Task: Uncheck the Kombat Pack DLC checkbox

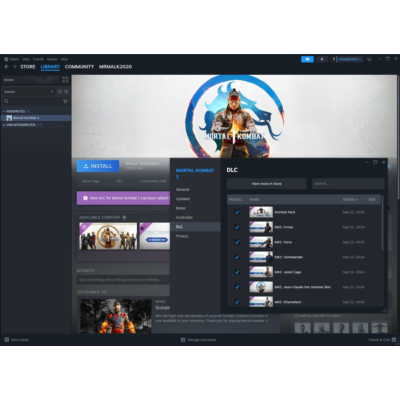Action: pos(237,212)
